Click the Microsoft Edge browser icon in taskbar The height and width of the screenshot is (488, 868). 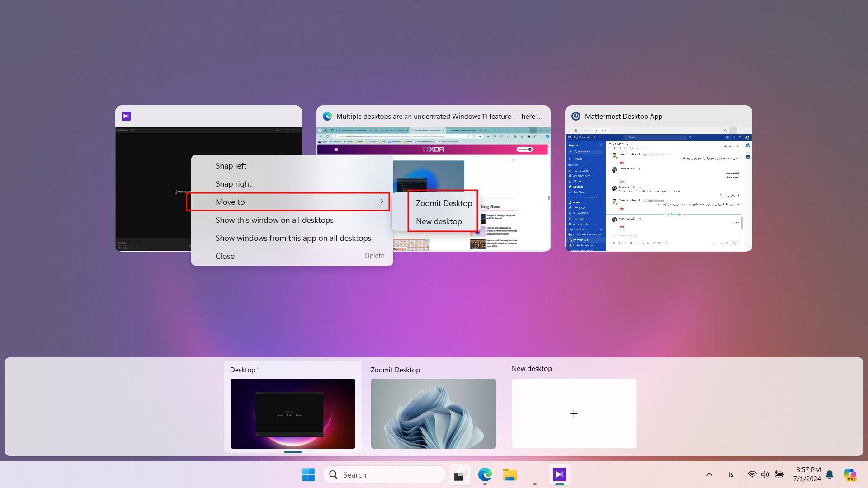click(484, 474)
